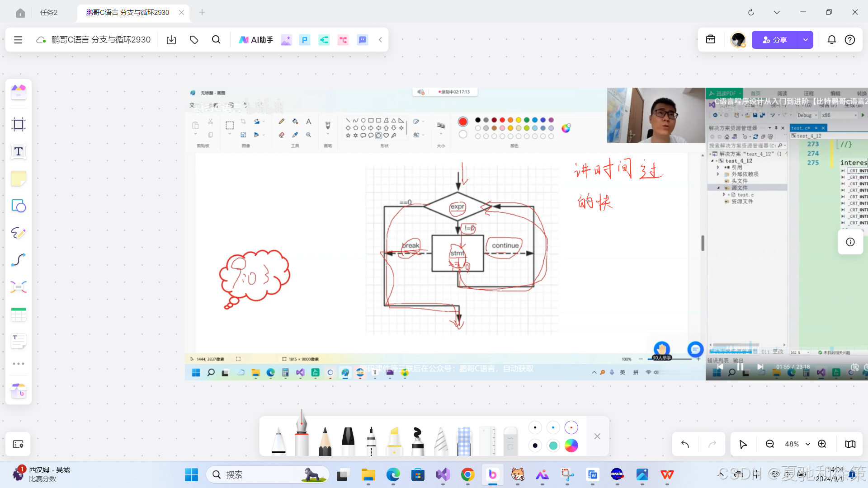Screen dimensions: 868x488
Task: Insert a table from sidebar
Action: coord(19,314)
